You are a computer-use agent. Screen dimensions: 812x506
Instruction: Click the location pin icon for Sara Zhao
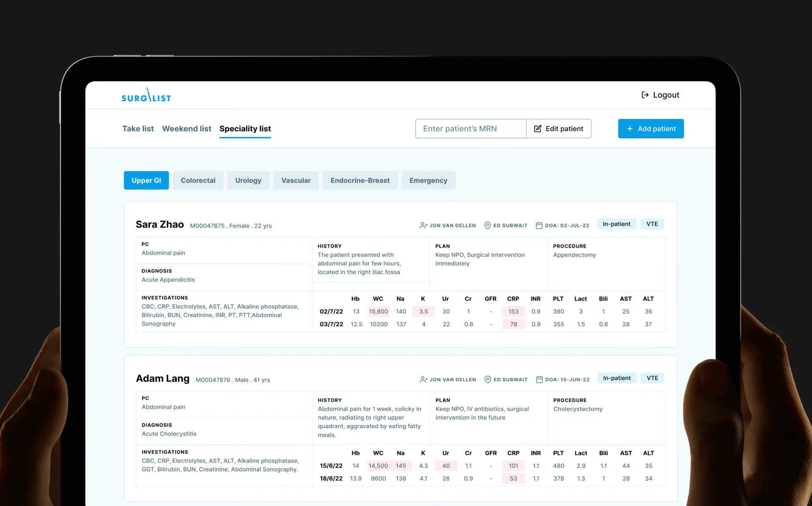(x=487, y=226)
